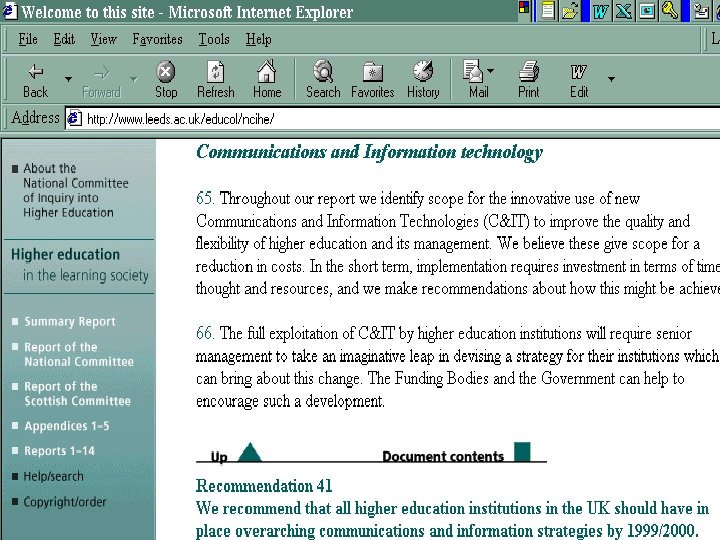Click the Document contents green square icon

pos(522,451)
